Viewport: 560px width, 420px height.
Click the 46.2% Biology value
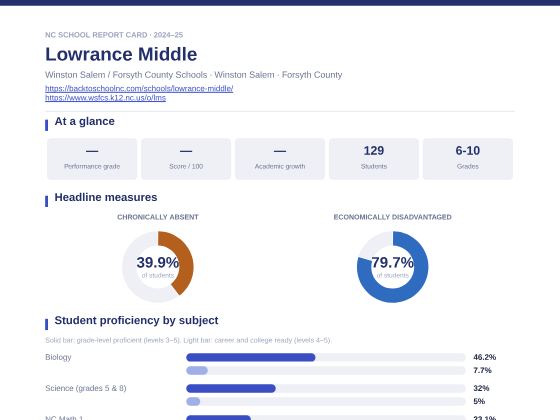point(485,357)
